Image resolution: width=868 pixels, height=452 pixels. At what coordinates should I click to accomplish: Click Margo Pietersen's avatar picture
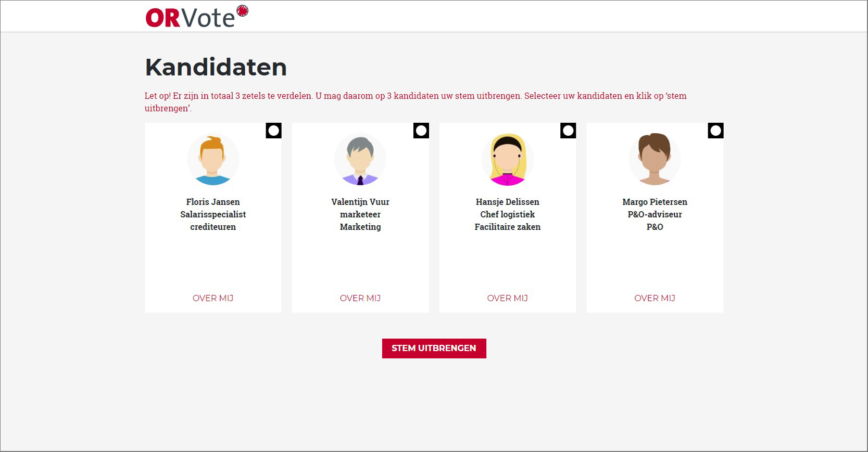(655, 160)
